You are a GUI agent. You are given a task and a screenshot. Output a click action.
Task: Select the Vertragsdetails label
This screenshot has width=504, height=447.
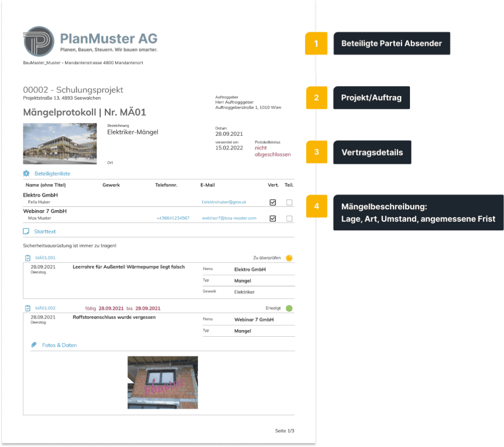tap(372, 153)
